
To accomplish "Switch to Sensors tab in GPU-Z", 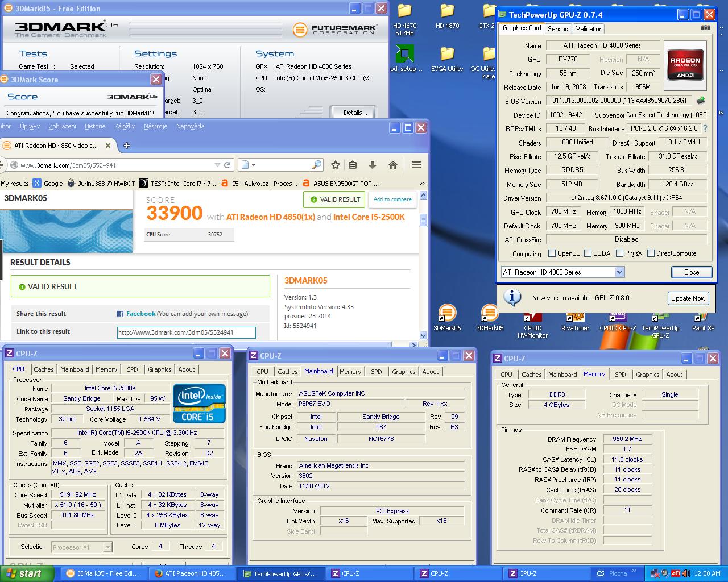I will [559, 28].
